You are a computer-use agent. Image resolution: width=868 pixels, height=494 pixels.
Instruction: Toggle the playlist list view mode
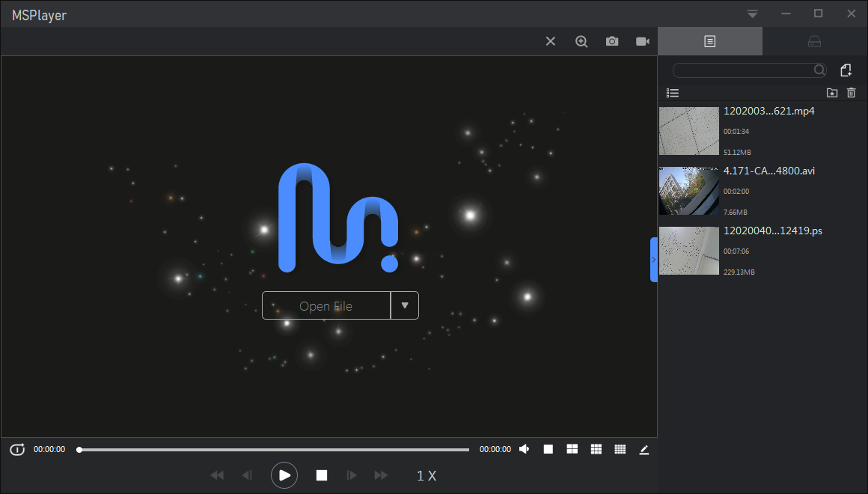pyautogui.click(x=673, y=93)
